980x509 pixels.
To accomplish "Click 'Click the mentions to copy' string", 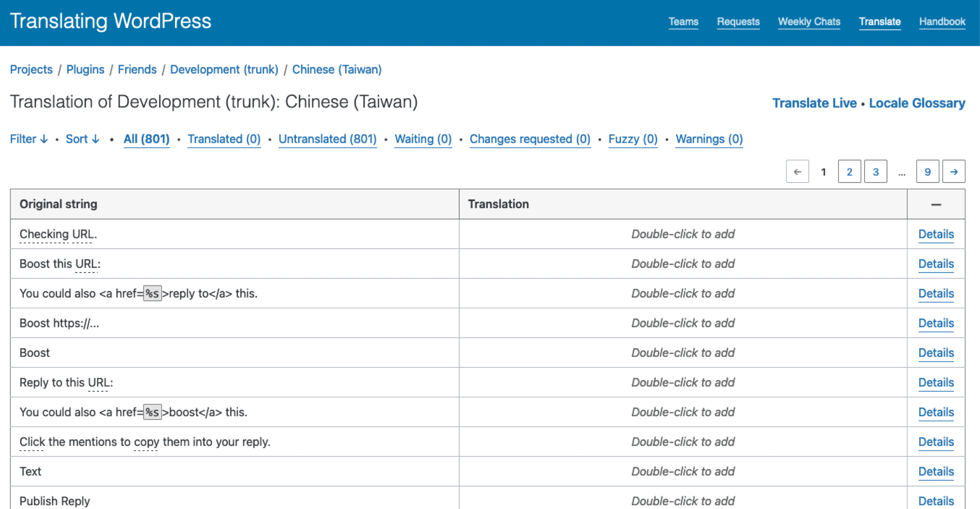I will pyautogui.click(x=145, y=442).
